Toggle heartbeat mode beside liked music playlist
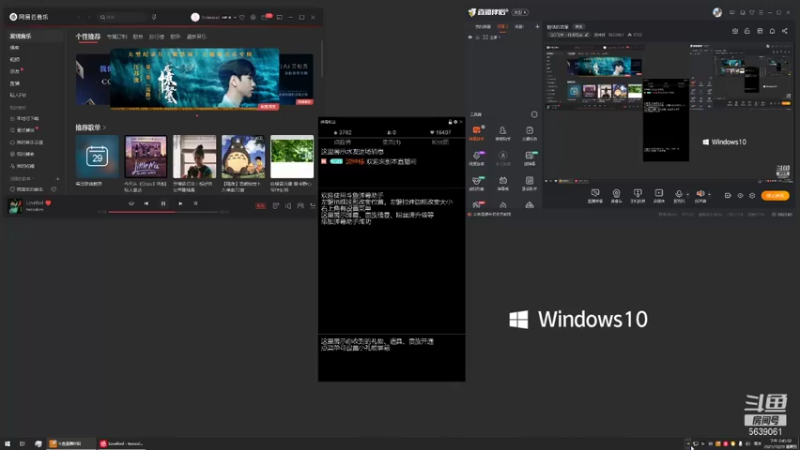This screenshot has height=450, width=800. coord(54,189)
